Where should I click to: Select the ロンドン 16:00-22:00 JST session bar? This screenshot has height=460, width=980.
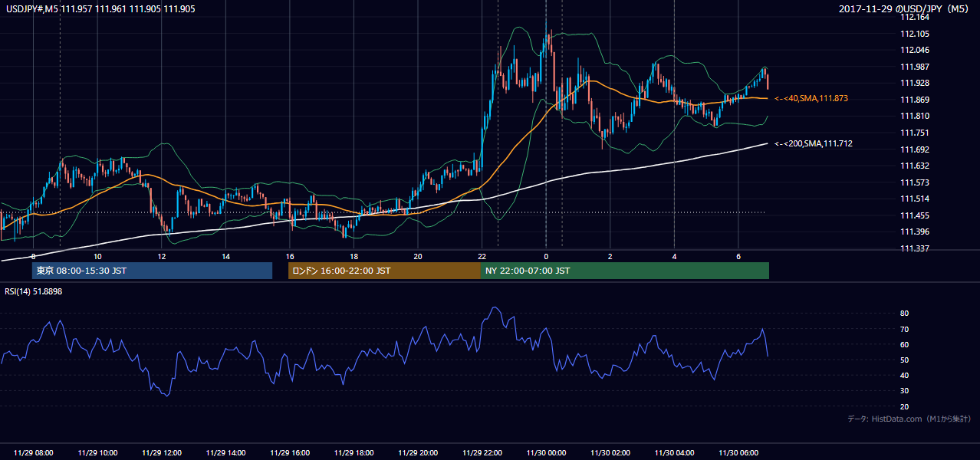tap(384, 271)
